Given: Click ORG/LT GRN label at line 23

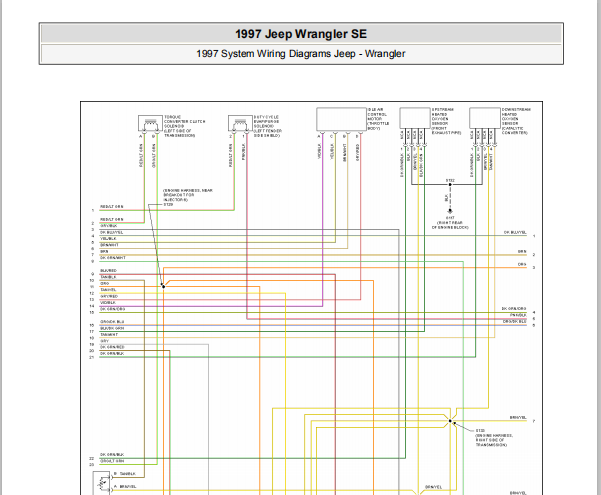Looking at the screenshot, I should tap(112, 461).
